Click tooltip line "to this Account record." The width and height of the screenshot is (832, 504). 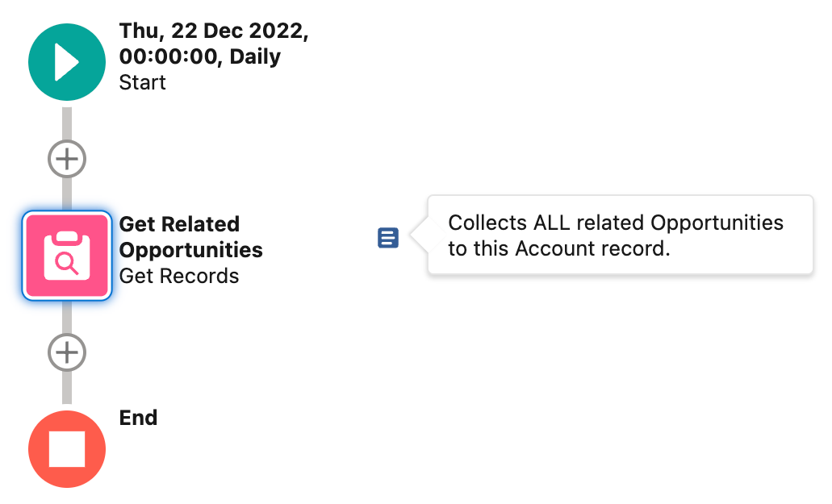point(559,248)
